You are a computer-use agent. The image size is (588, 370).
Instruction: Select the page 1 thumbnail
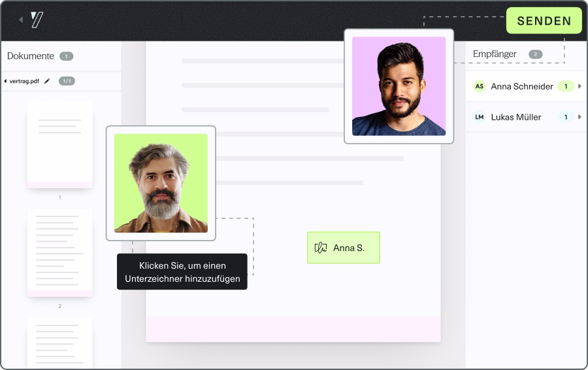(59, 144)
